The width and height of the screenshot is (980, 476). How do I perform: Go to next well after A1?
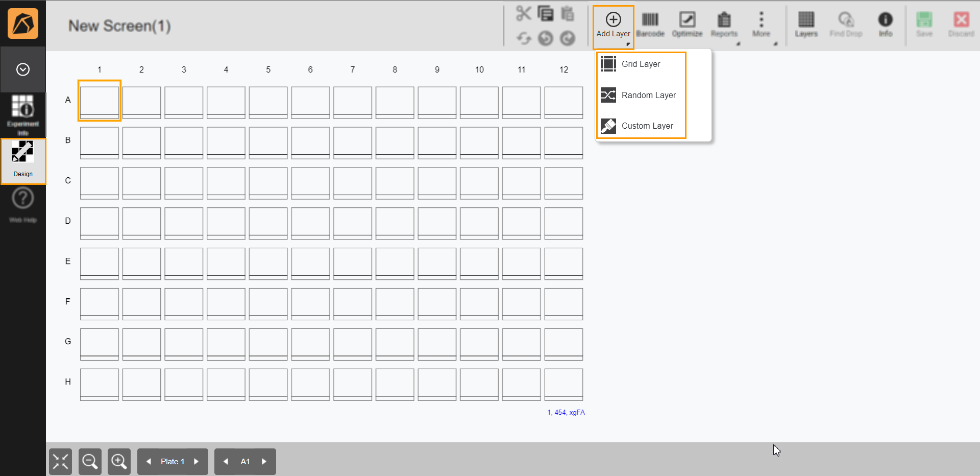(x=264, y=462)
